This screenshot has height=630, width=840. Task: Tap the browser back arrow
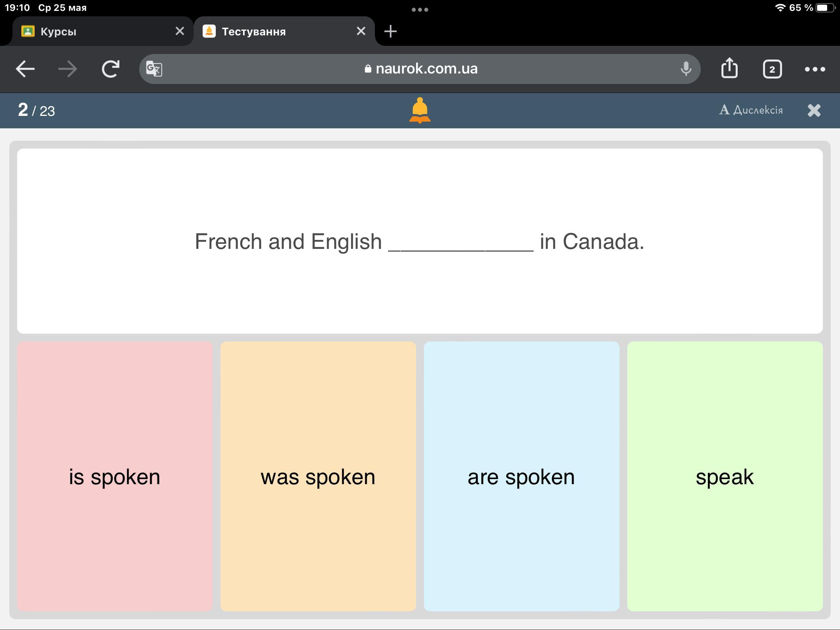click(25, 69)
